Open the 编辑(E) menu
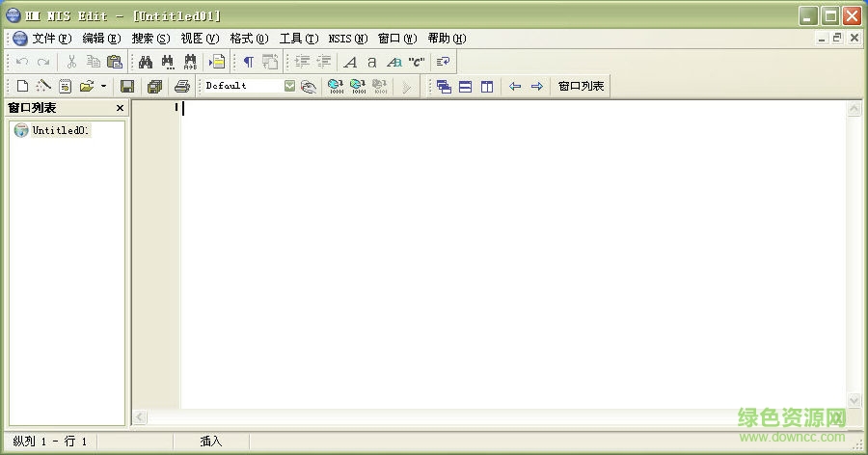868x455 pixels. 101,39
